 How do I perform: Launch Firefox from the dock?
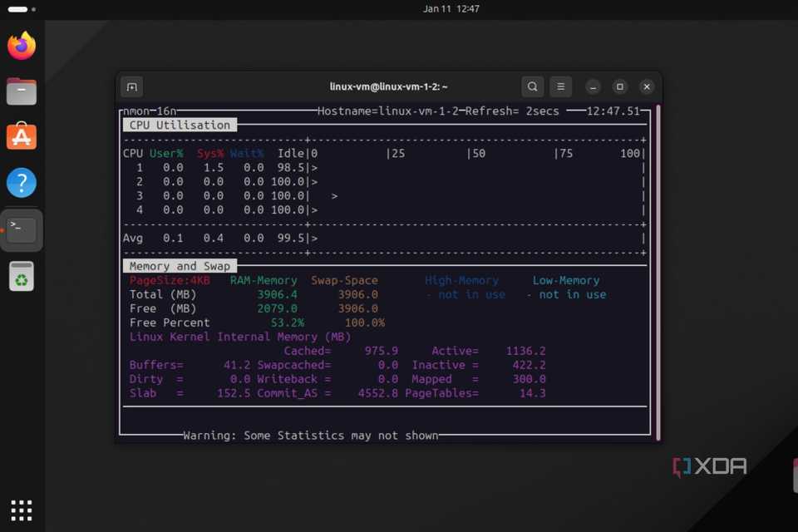(x=21, y=46)
